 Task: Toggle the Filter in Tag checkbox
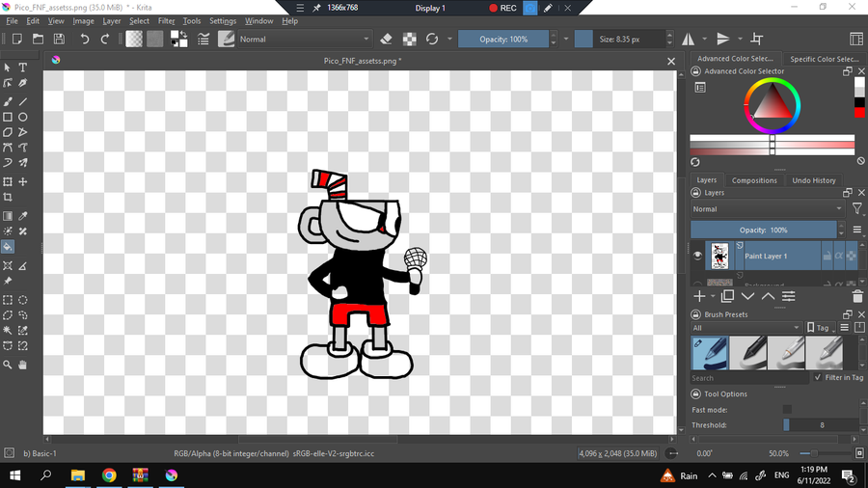click(x=818, y=377)
